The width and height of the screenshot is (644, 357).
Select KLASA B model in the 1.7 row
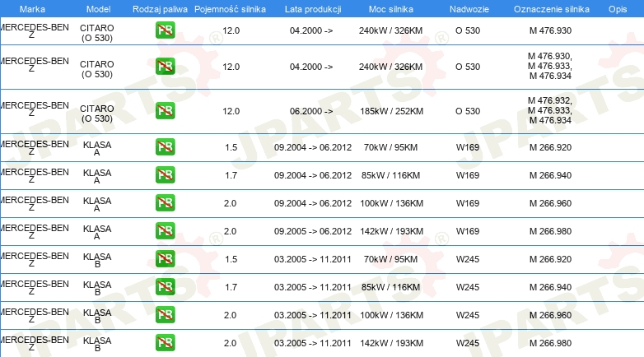point(97,288)
